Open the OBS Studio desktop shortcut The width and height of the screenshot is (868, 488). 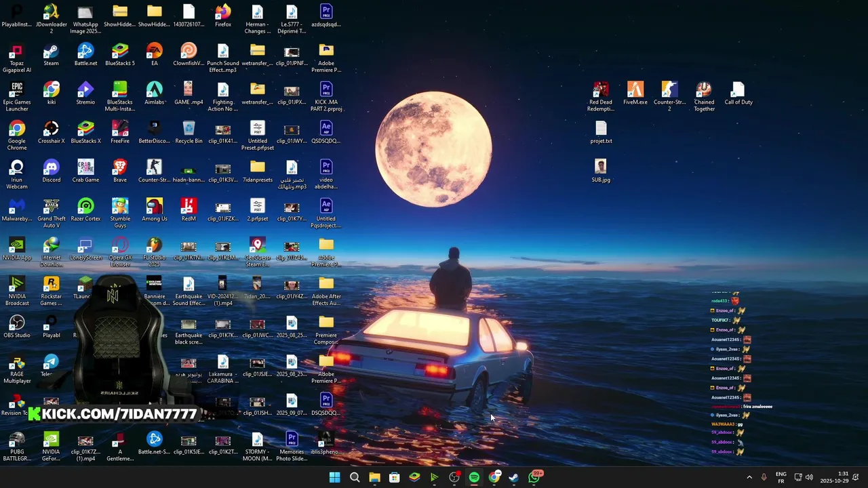(x=17, y=327)
